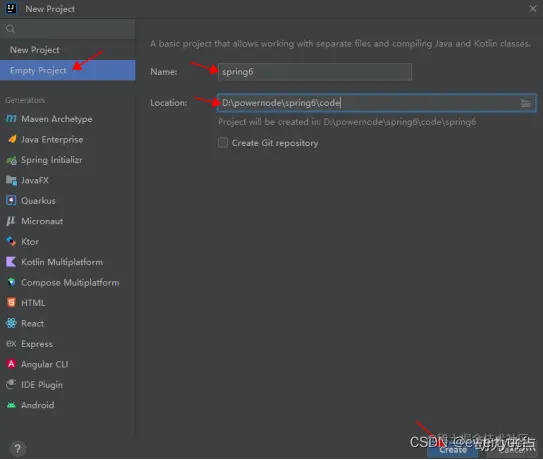
Task: Click the Android robot icon
Action: (11, 405)
